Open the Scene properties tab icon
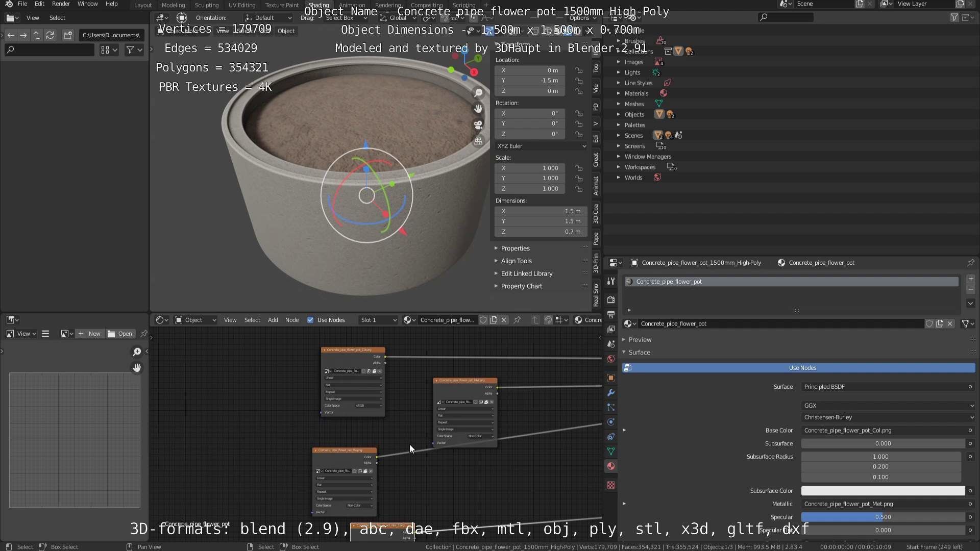 (x=611, y=344)
